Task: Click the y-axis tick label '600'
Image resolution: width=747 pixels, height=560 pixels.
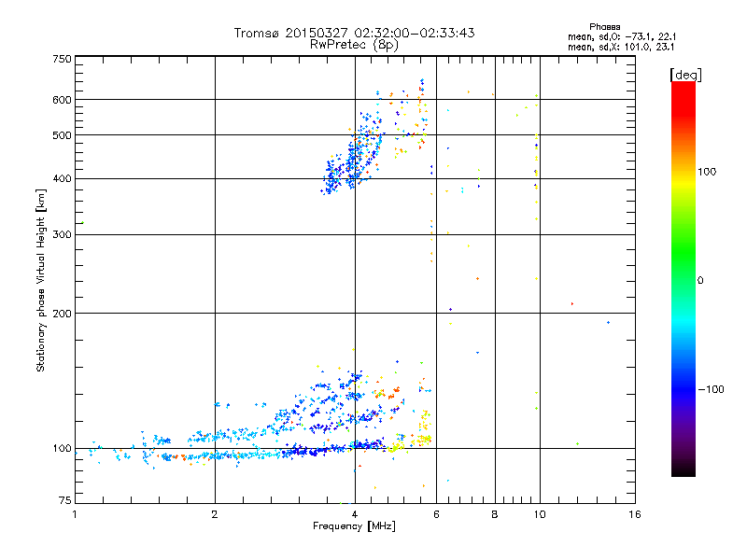Action: click(63, 100)
